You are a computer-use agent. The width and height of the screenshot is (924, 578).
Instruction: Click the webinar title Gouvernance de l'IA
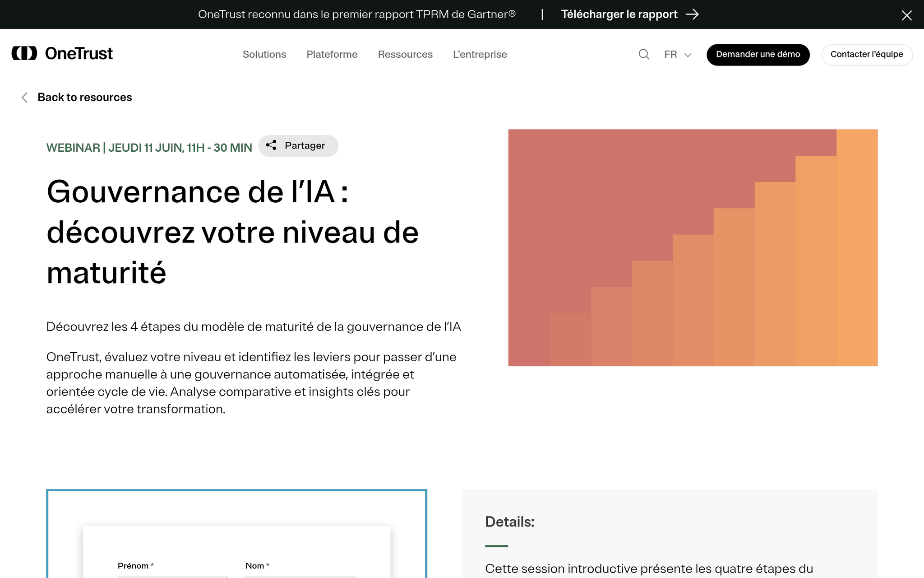(x=233, y=232)
